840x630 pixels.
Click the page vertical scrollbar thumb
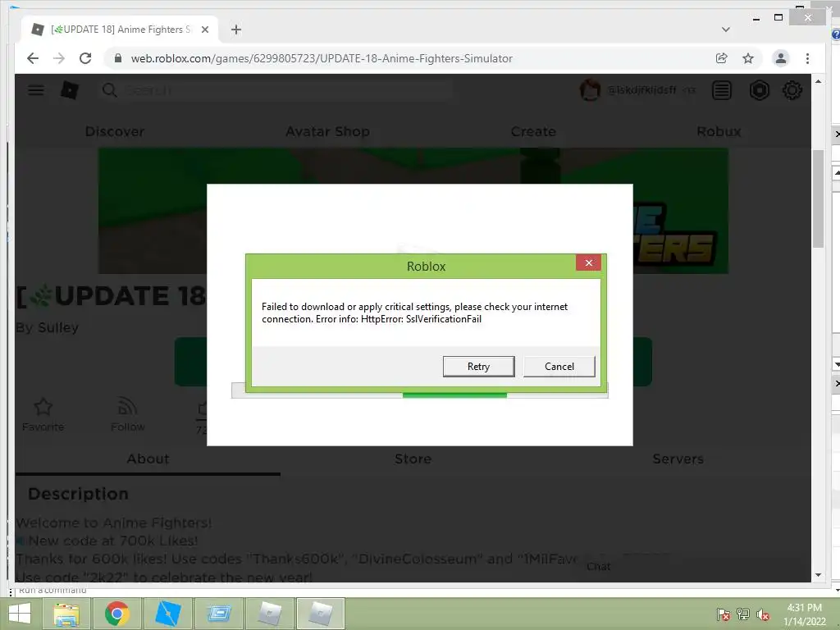coord(818,199)
